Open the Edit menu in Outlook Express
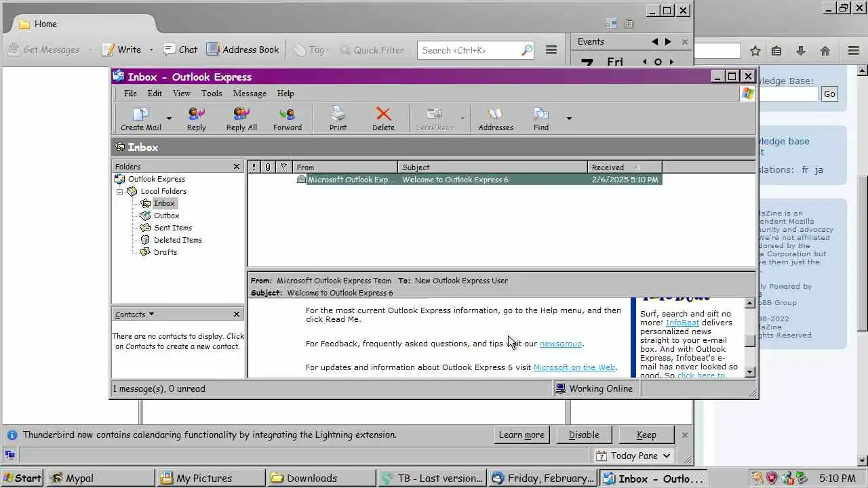Image resolution: width=868 pixels, height=488 pixels. (155, 94)
